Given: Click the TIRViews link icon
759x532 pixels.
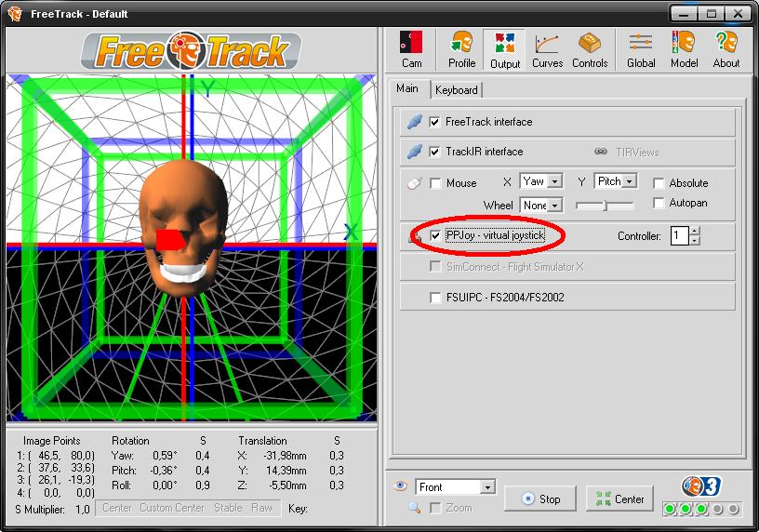Looking at the screenshot, I should [601, 152].
